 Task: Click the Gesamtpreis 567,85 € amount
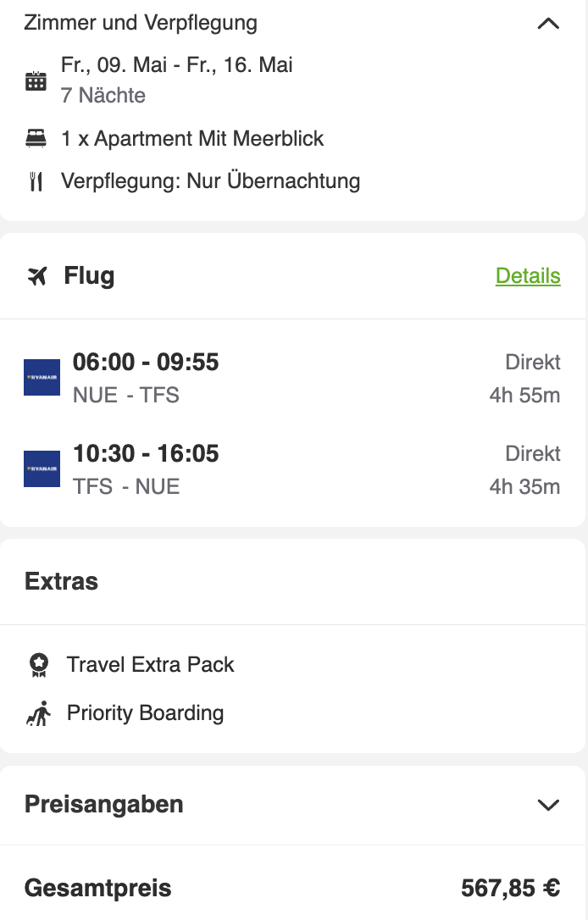[511, 888]
